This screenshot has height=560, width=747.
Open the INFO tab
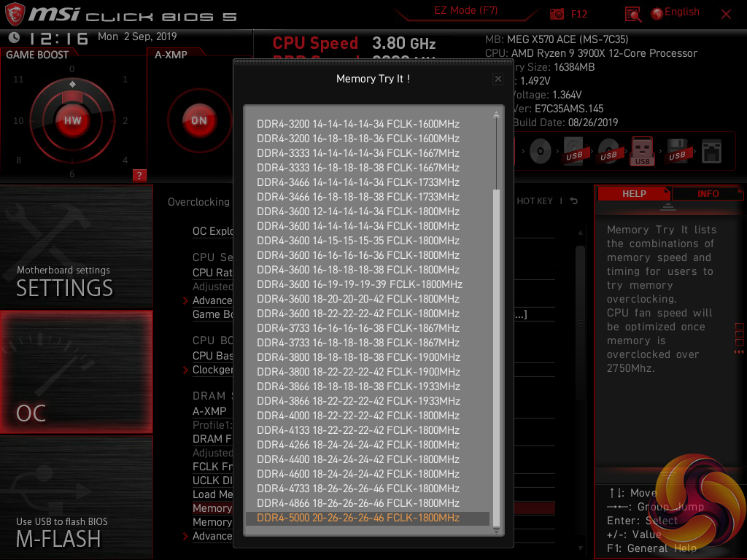[708, 194]
